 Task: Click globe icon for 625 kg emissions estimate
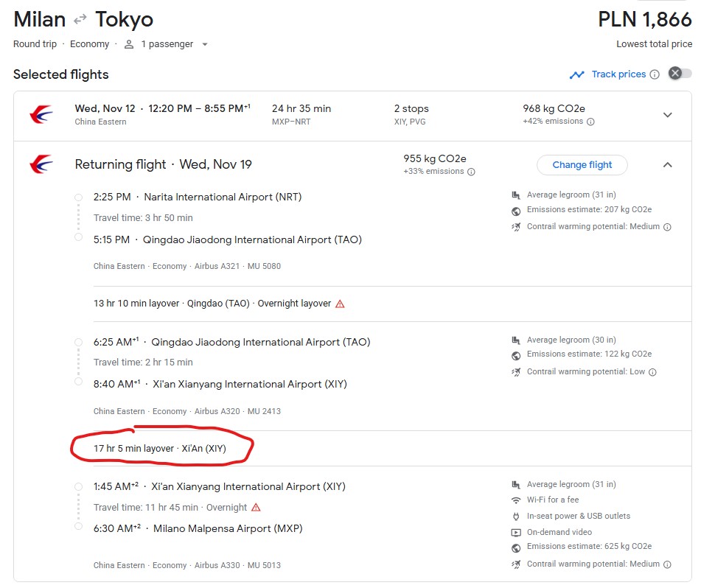(x=516, y=548)
